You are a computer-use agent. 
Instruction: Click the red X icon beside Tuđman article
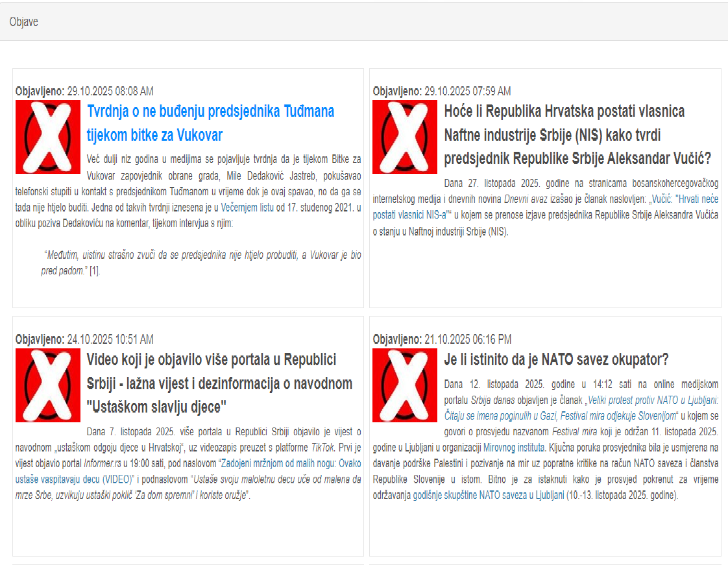[x=48, y=137]
